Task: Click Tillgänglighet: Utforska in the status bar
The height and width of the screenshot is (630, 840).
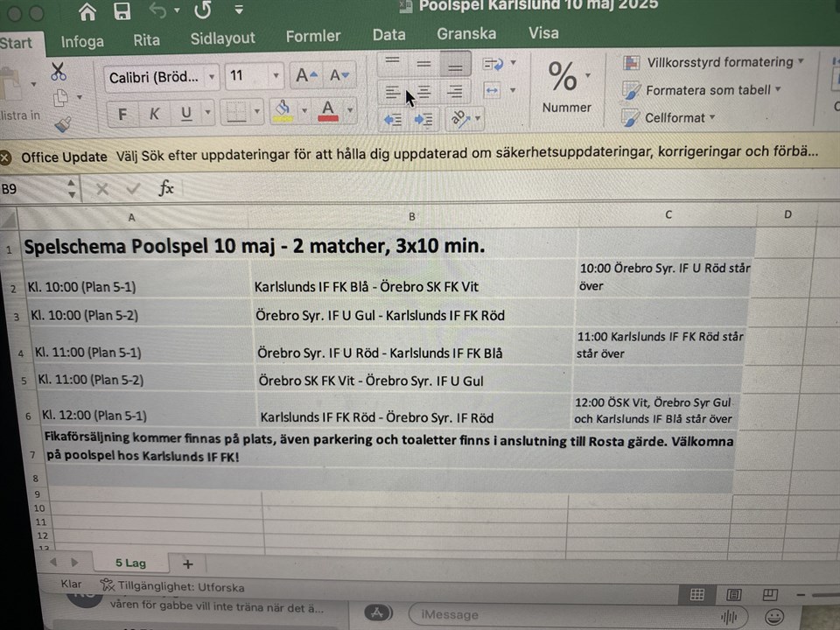Action: coord(173,587)
